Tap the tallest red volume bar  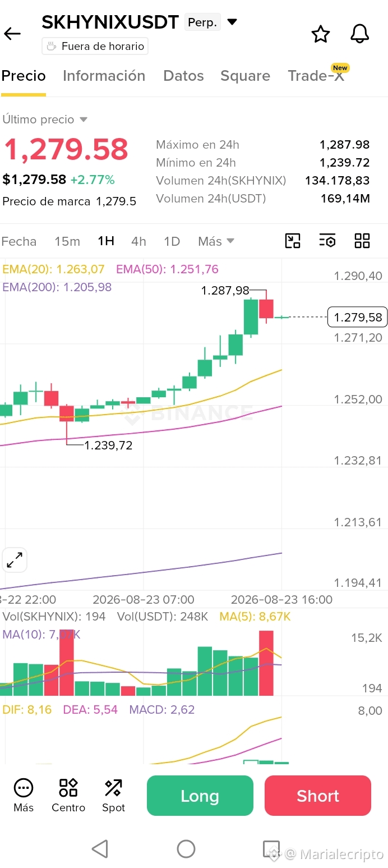click(x=67, y=662)
